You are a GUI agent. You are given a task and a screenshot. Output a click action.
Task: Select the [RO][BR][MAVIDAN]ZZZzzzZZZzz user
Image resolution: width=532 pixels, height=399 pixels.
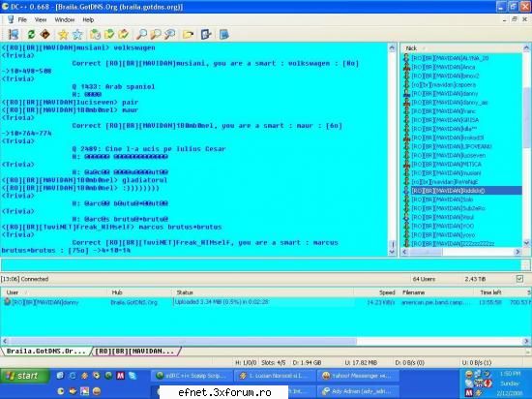click(x=453, y=243)
